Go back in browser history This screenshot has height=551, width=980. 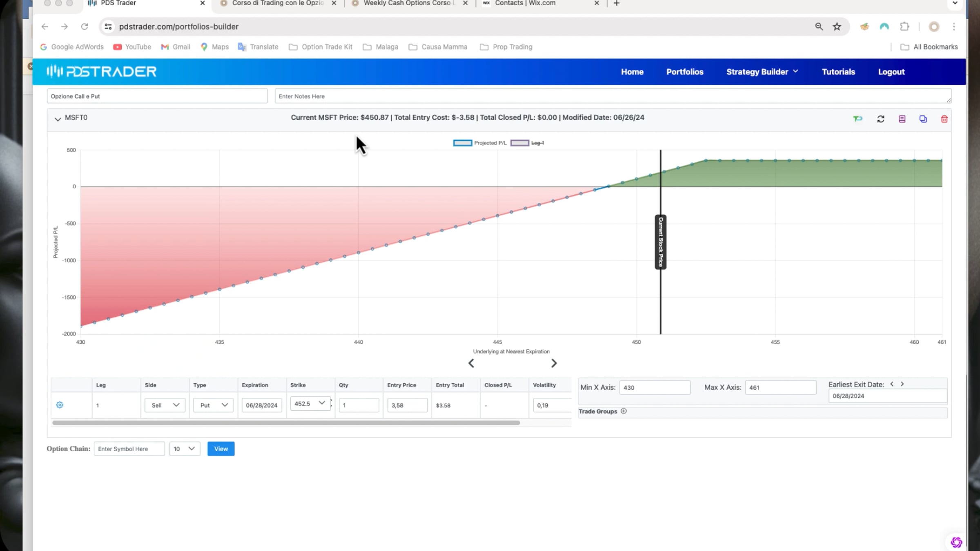[x=45, y=27]
